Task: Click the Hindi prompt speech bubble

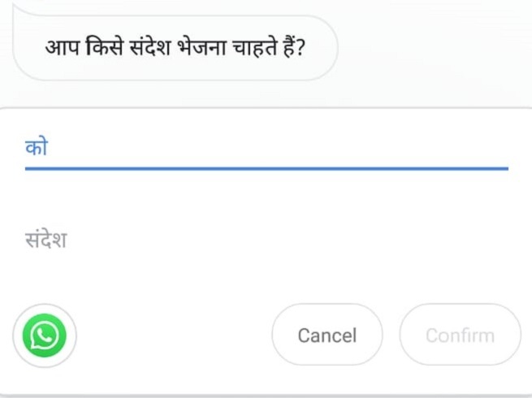Action: (x=175, y=47)
